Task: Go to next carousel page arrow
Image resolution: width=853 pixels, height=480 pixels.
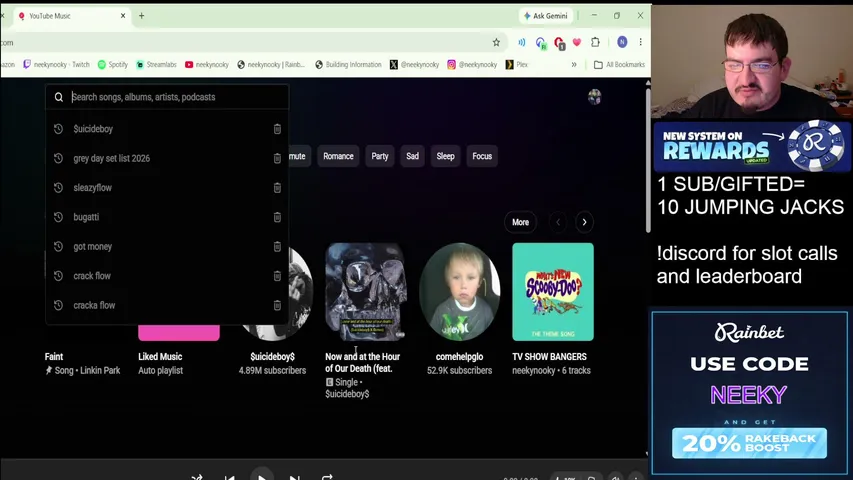Action: (x=584, y=222)
